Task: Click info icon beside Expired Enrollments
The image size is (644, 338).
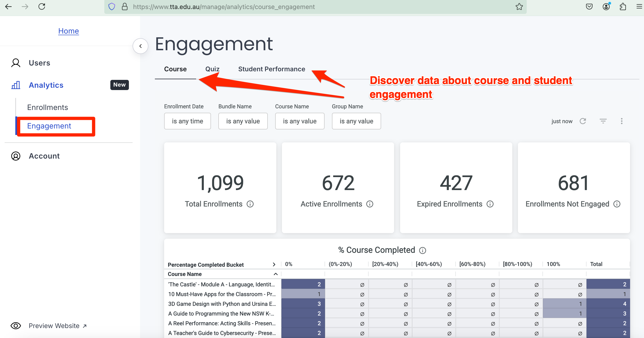Action: tap(490, 204)
